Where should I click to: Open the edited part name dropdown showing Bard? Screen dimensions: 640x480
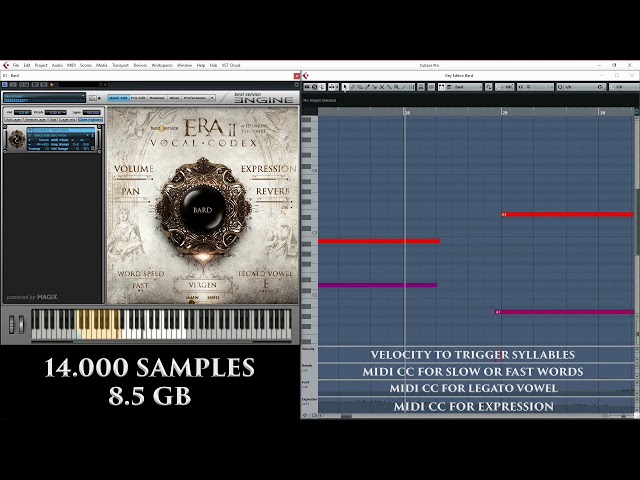click(x=464, y=87)
